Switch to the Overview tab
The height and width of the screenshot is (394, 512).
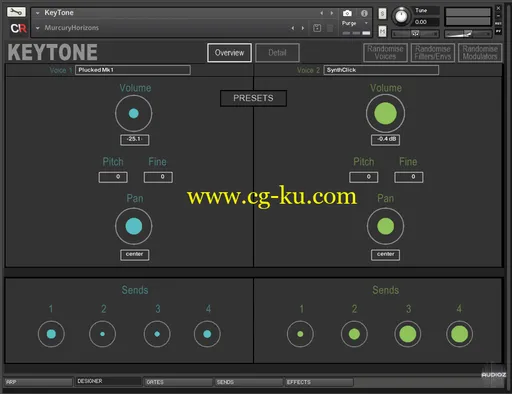229,53
